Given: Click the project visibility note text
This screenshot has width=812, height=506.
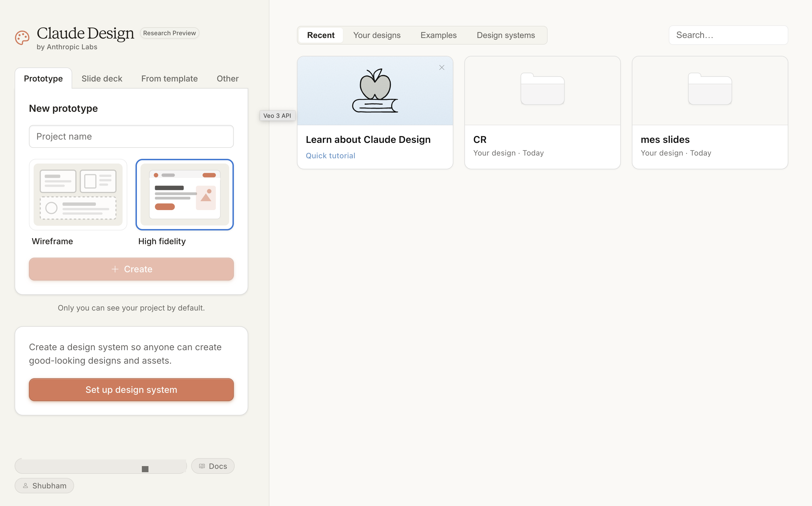Looking at the screenshot, I should tap(131, 308).
